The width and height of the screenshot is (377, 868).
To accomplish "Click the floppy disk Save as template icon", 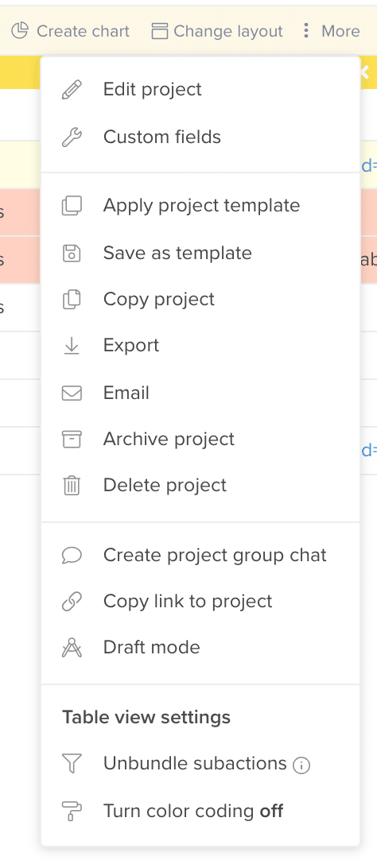I will [x=72, y=254].
